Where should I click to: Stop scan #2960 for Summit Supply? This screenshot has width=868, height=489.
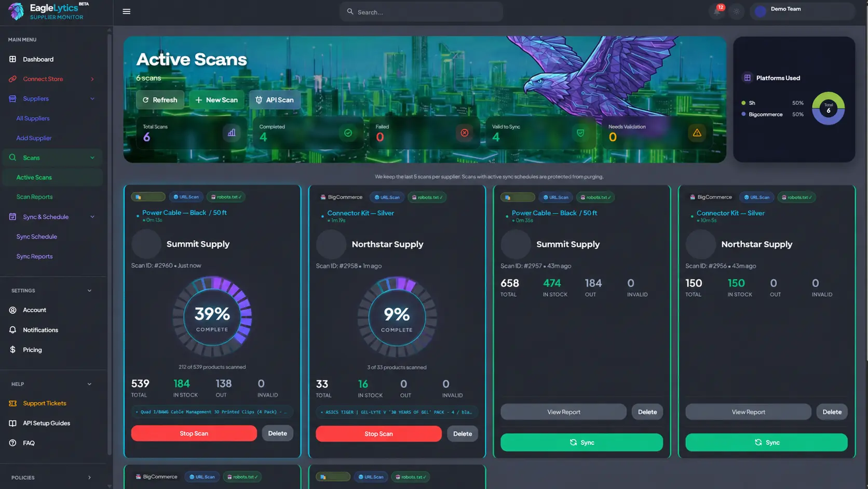pyautogui.click(x=194, y=433)
